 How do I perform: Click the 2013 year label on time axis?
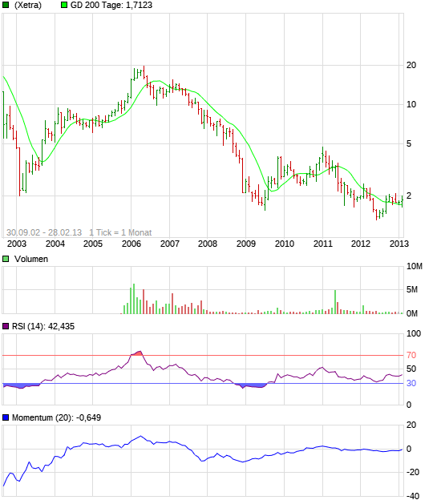399,244
